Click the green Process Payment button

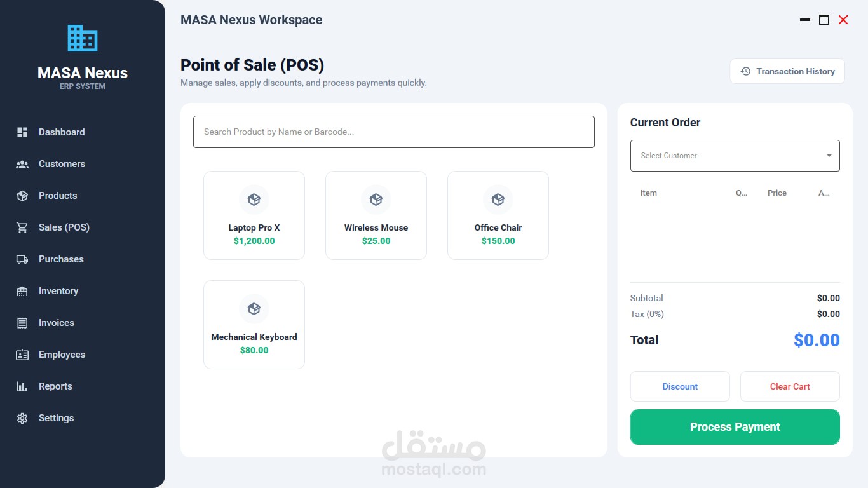[735, 427]
